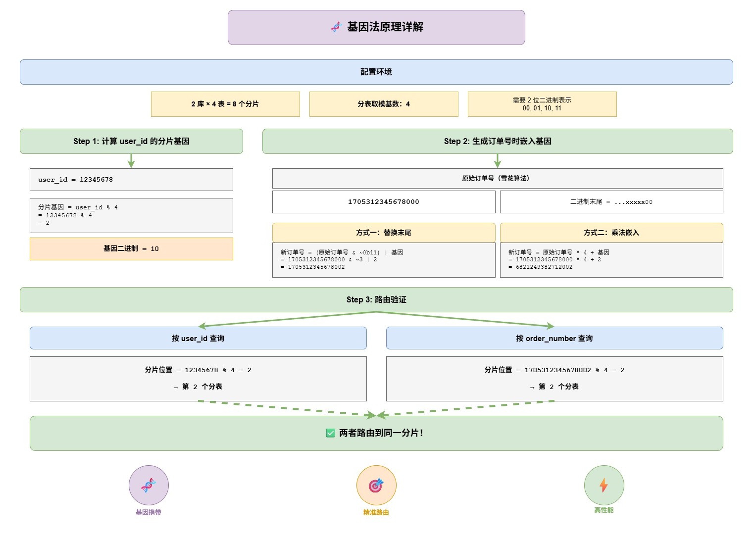This screenshot has width=756, height=537.
Task: Select the 按 order_number 查询 box
Action: [554, 338]
